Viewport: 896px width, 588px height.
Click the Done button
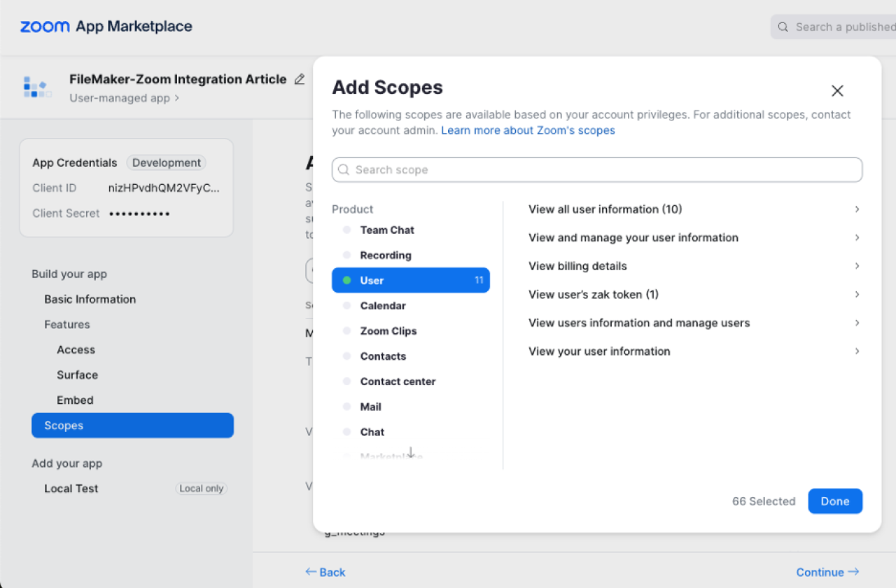(x=835, y=500)
